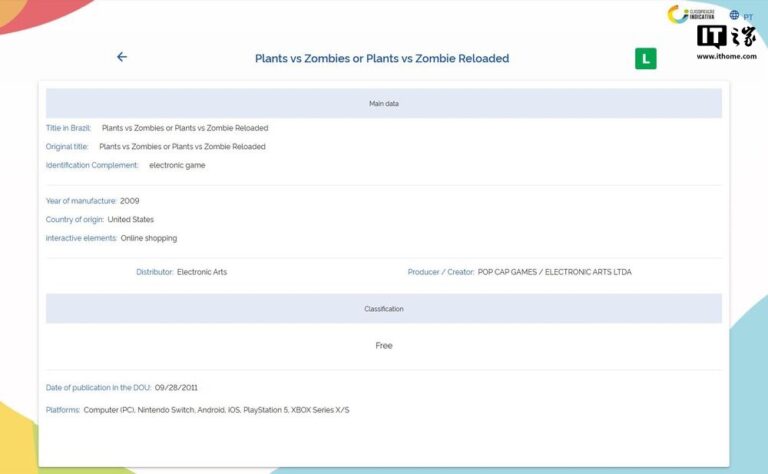Click the green L rating badge

[x=645, y=59]
